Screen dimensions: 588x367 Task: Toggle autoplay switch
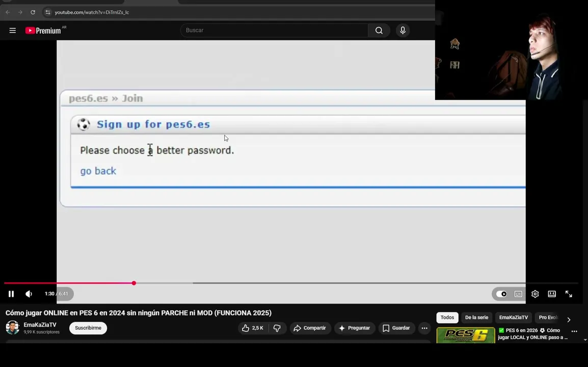[501, 294]
